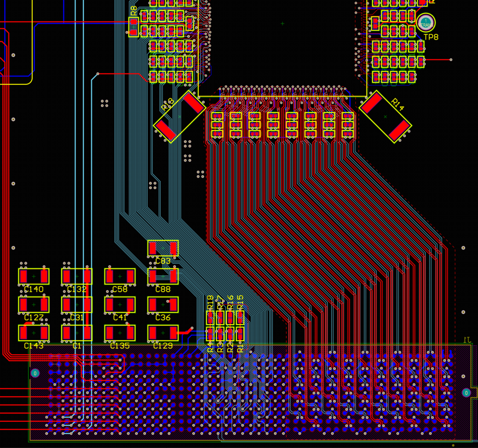The image size is (478, 448).
Task: Select the diagonal resistor R14
Action: pos(386,117)
